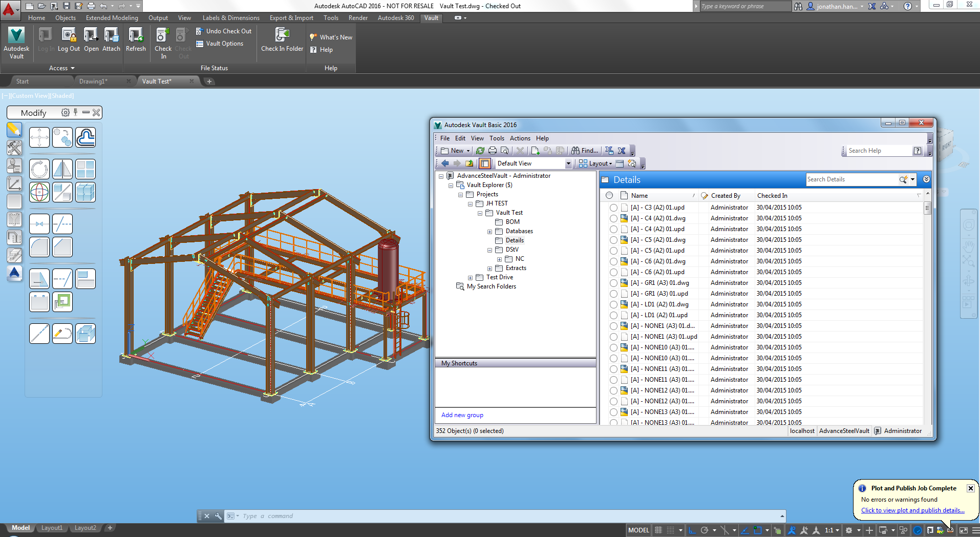The height and width of the screenshot is (537, 980).
Task: Click the Check In Folder icon
Action: [x=282, y=40]
